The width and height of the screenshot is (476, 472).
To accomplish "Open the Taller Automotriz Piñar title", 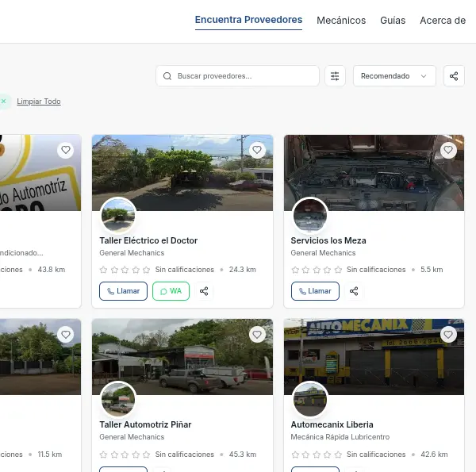I will click(145, 424).
